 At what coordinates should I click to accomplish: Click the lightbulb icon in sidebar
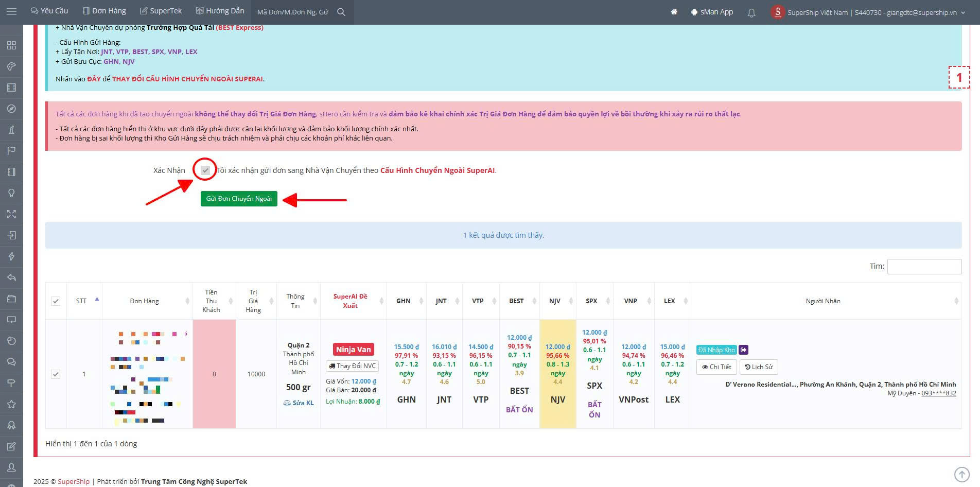[x=11, y=193]
